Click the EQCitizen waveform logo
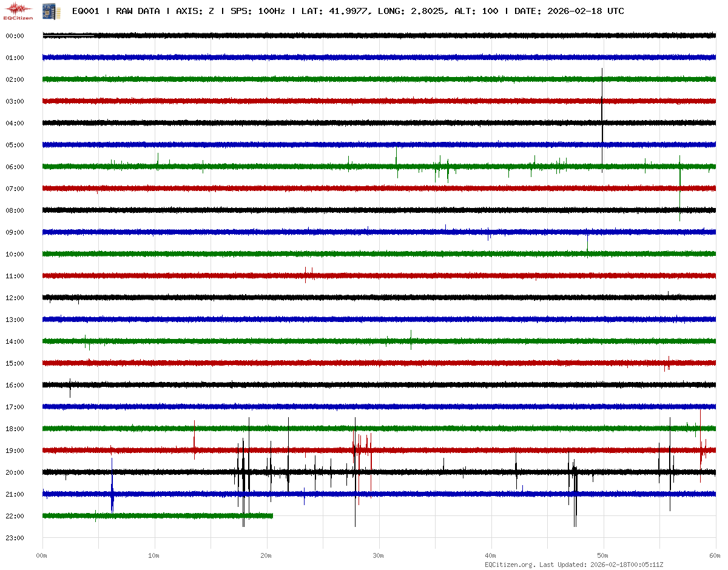The image size is (728, 570). point(18,10)
